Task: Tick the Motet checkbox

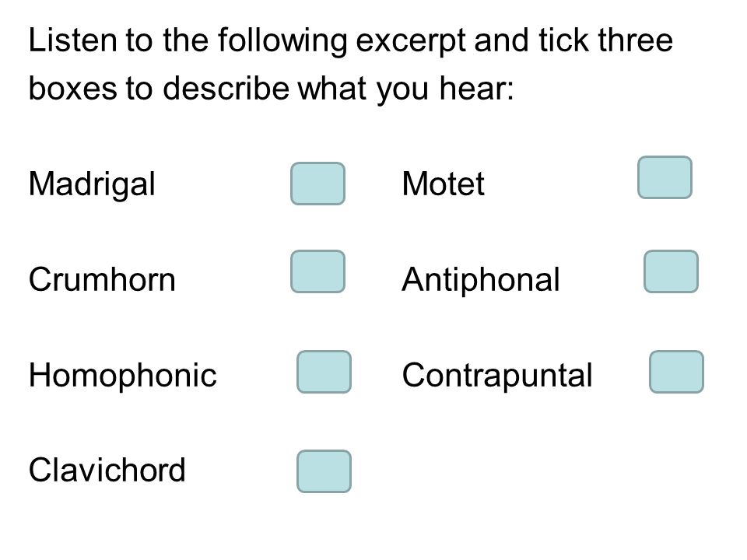Action: [x=665, y=177]
